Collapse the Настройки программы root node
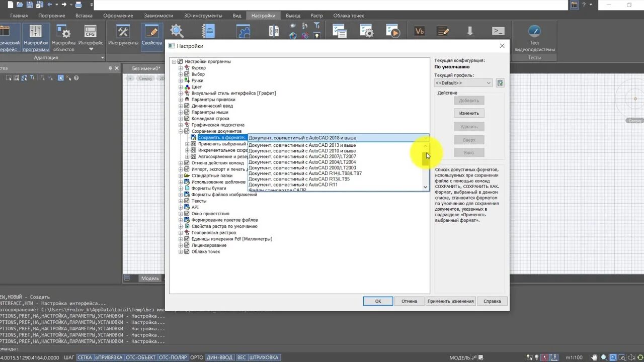The image size is (644, 362). pos(174,61)
